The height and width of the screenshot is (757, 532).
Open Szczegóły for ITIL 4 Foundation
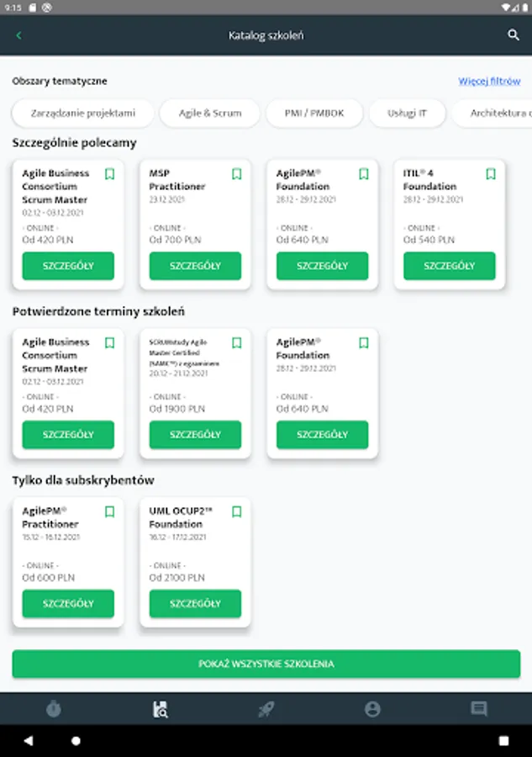click(x=450, y=266)
